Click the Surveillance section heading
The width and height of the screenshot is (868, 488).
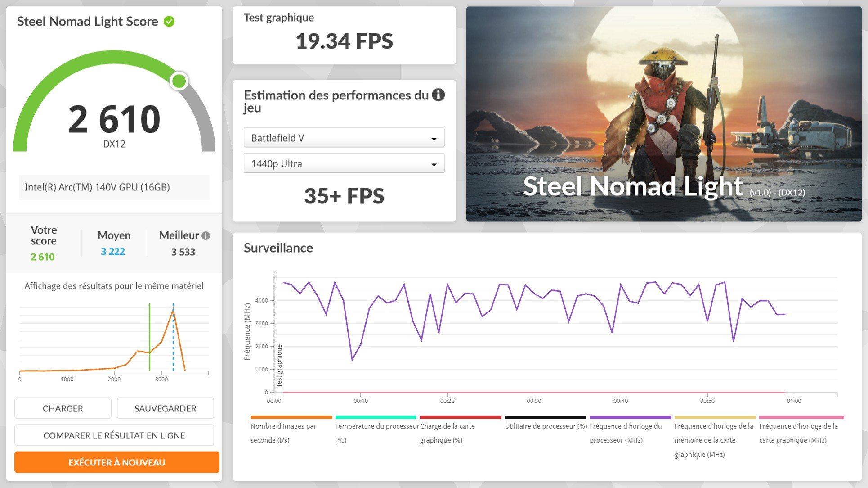(x=278, y=248)
